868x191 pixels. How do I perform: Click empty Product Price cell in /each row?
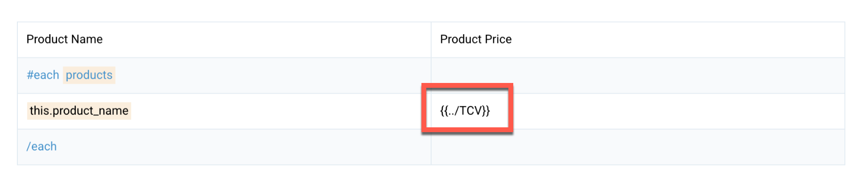[638, 147]
